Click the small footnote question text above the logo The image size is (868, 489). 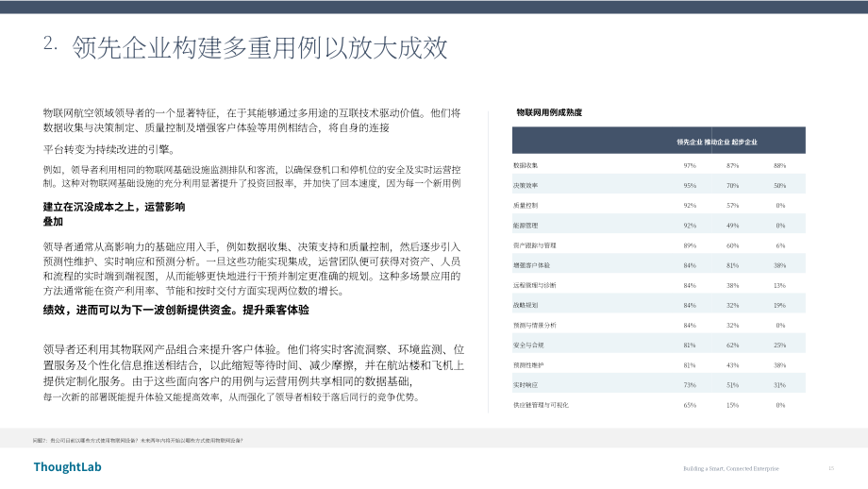pyautogui.click(x=138, y=441)
